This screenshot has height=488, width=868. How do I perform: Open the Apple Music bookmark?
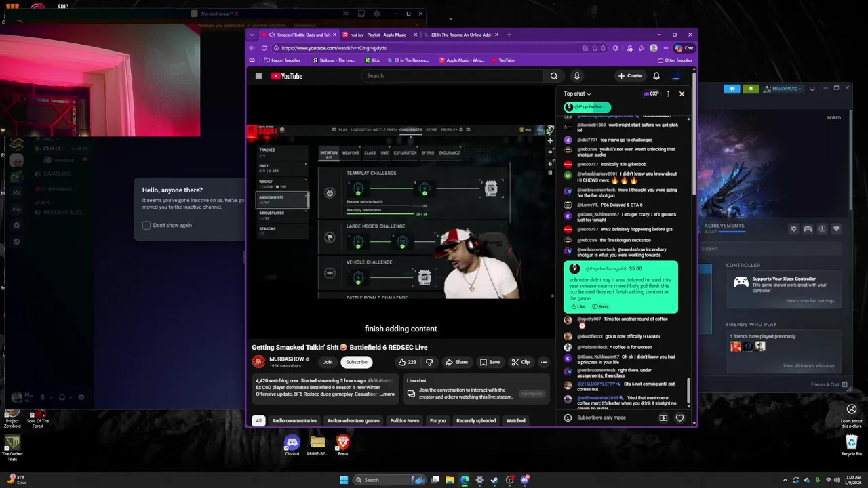pos(462,60)
